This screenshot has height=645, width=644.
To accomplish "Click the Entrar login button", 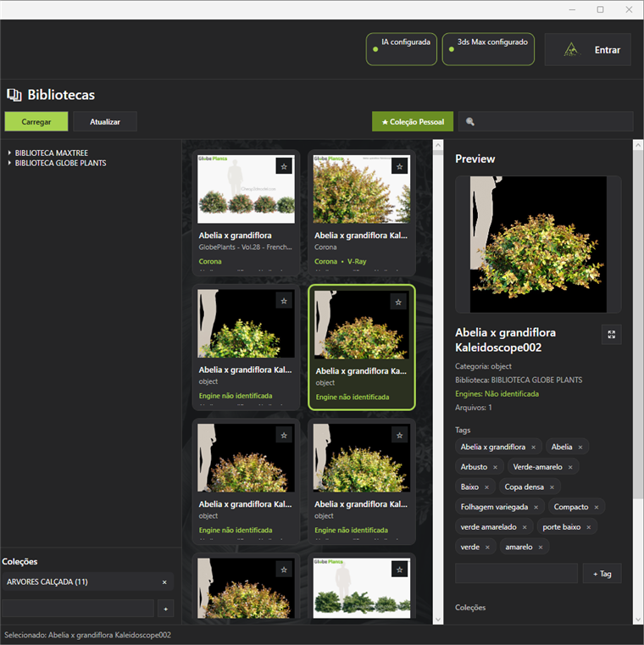I will (x=588, y=50).
